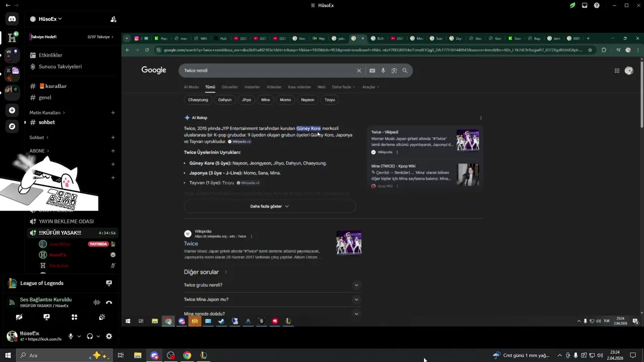This screenshot has width=644, height=362.
Task: Switch to AI Modu tab
Action: tap(191, 87)
